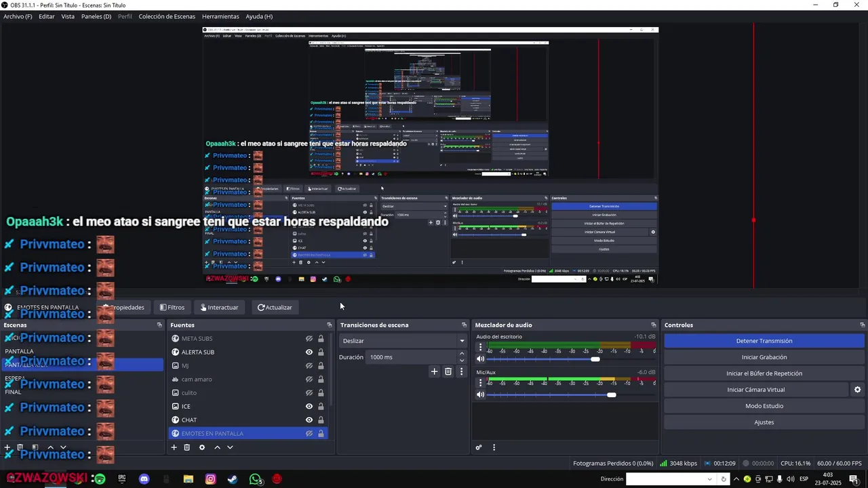868x488 pixels.
Task: Delete selected source with Fuentes trash icon
Action: pyautogui.click(x=187, y=447)
